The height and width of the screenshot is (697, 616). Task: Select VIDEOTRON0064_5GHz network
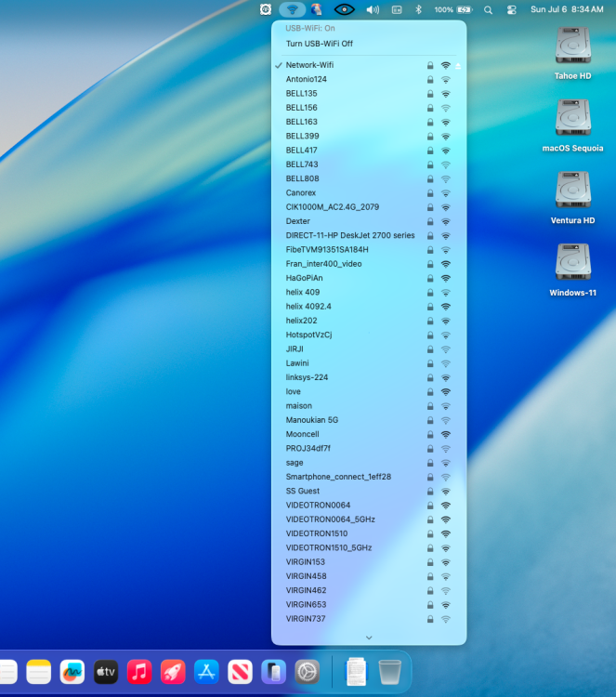(369, 519)
